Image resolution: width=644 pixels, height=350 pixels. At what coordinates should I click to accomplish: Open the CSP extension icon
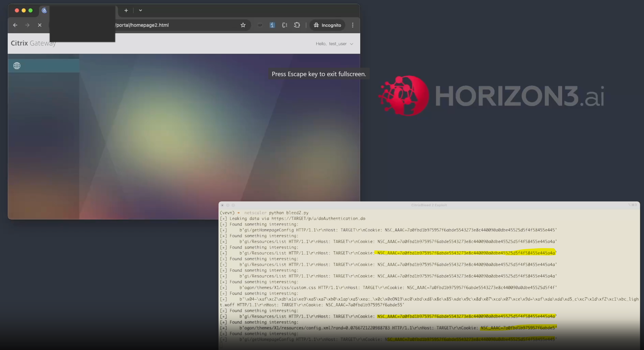point(260,25)
